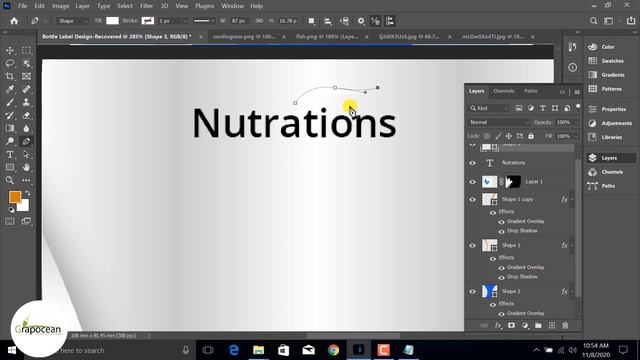This screenshot has width=640, height=360.
Task: Select the Brush tool
Action: [10, 102]
